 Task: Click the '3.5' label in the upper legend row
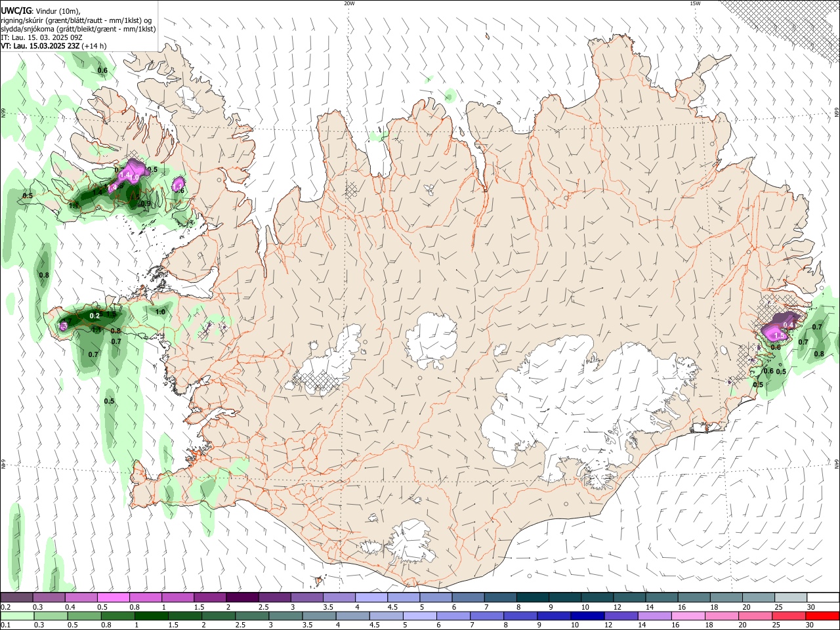(327, 607)
